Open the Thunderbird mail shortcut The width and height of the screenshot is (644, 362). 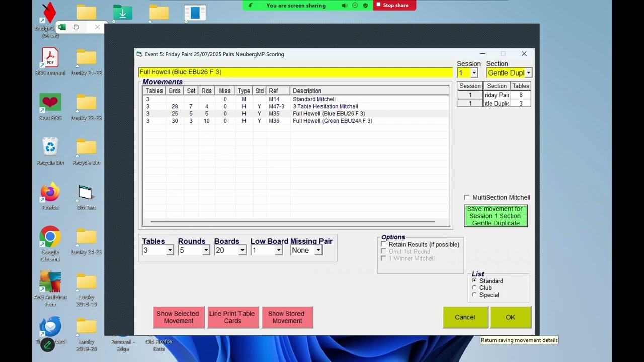tap(50, 329)
